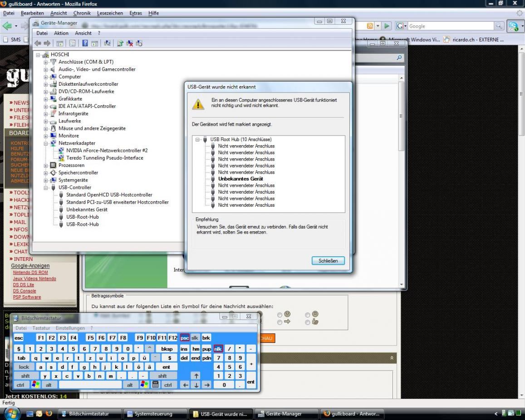Expand Anschlüsse (COM & LPT) node

[x=46, y=62]
